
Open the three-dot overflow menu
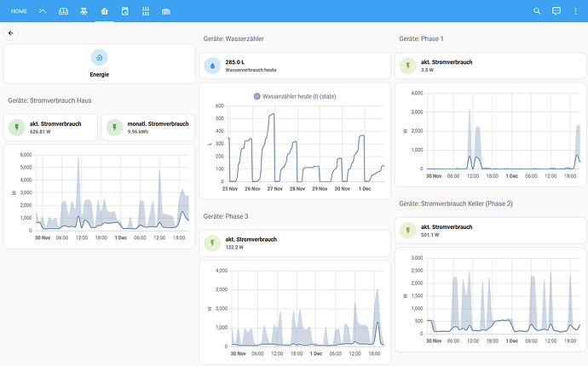575,11
